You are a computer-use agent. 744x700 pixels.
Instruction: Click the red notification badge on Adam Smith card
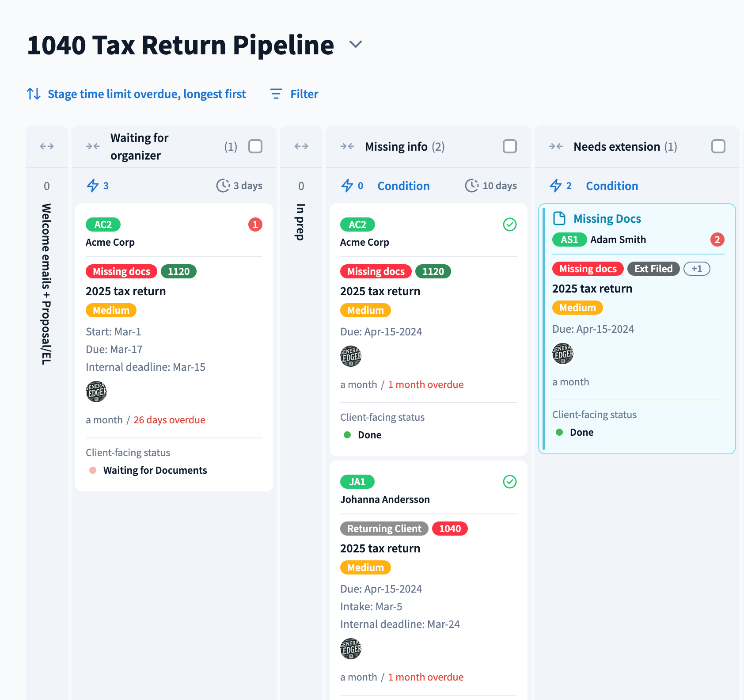pos(717,240)
